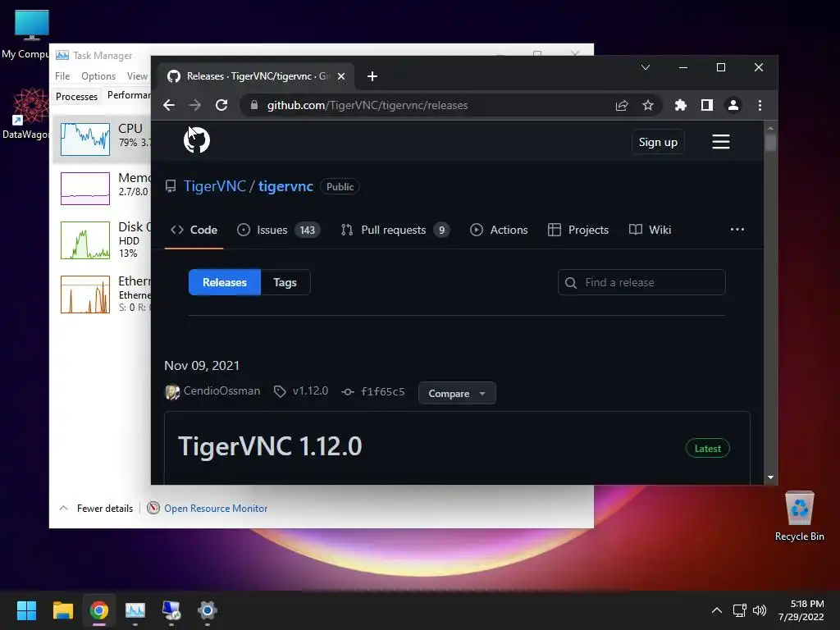Open the Actions tab
Image resolution: width=840 pixels, height=630 pixels.
499,230
